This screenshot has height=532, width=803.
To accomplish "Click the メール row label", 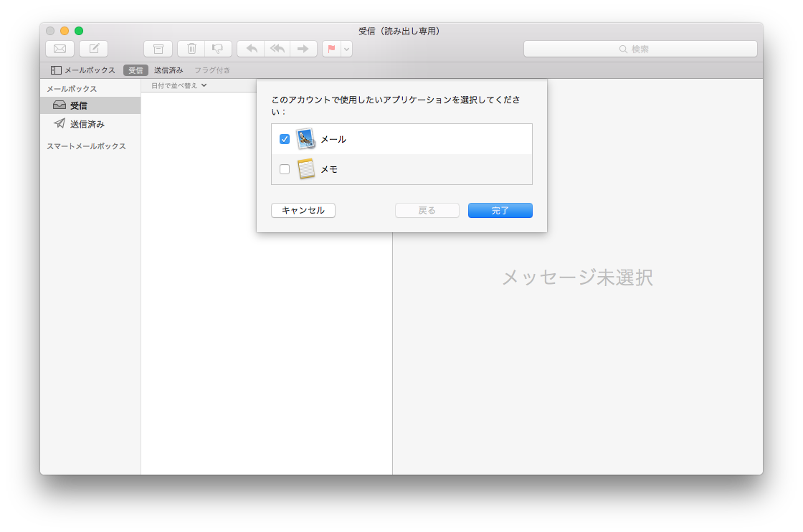I will [x=333, y=139].
